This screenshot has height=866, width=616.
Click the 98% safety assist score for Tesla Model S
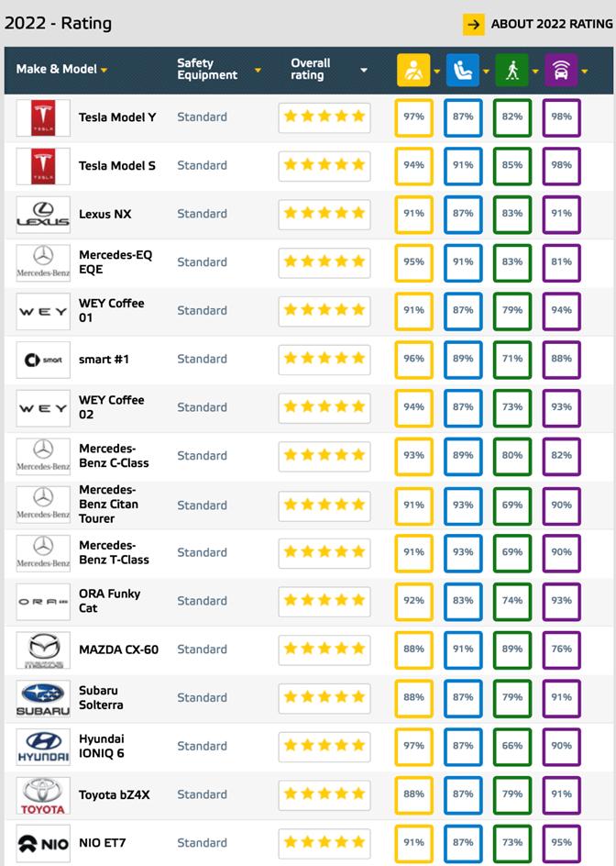pyautogui.click(x=561, y=166)
